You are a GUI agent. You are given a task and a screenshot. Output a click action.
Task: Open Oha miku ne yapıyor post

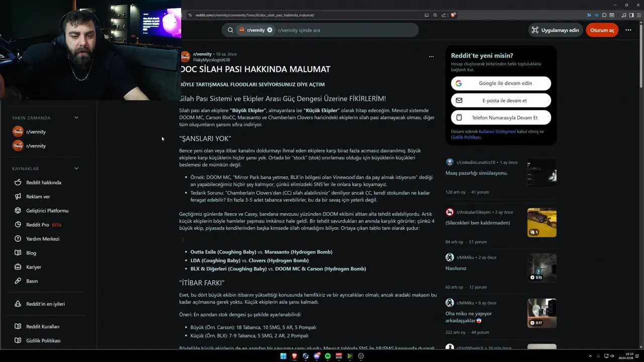pyautogui.click(x=468, y=317)
